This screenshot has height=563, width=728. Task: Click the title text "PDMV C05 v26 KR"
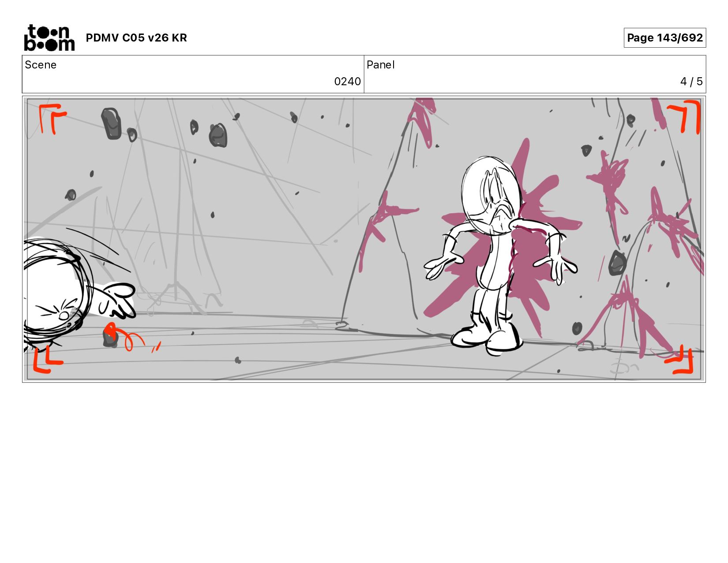coord(136,38)
